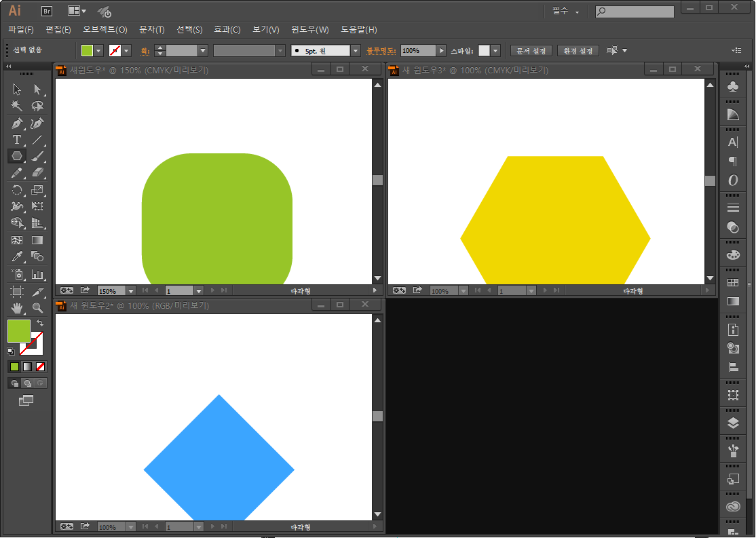This screenshot has height=538, width=756.
Task: Open the 효과(C) menu
Action: 227,30
